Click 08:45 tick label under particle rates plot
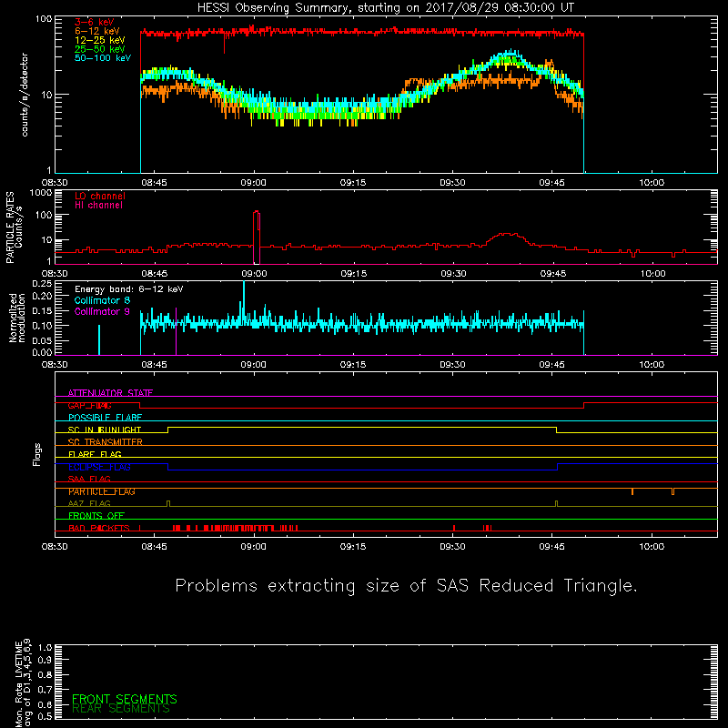Screen dimensions: 728x728 pyautogui.click(x=154, y=274)
